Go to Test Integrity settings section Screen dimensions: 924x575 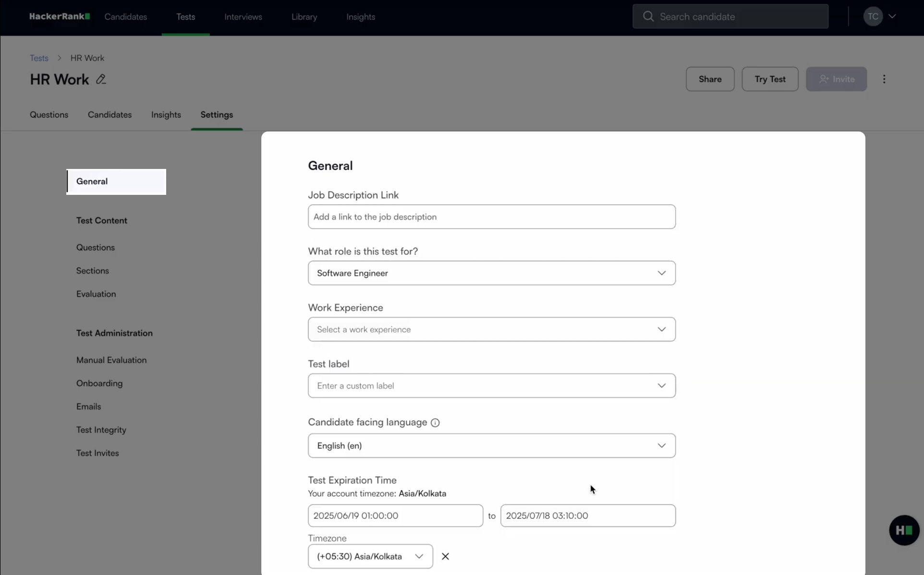(x=101, y=430)
